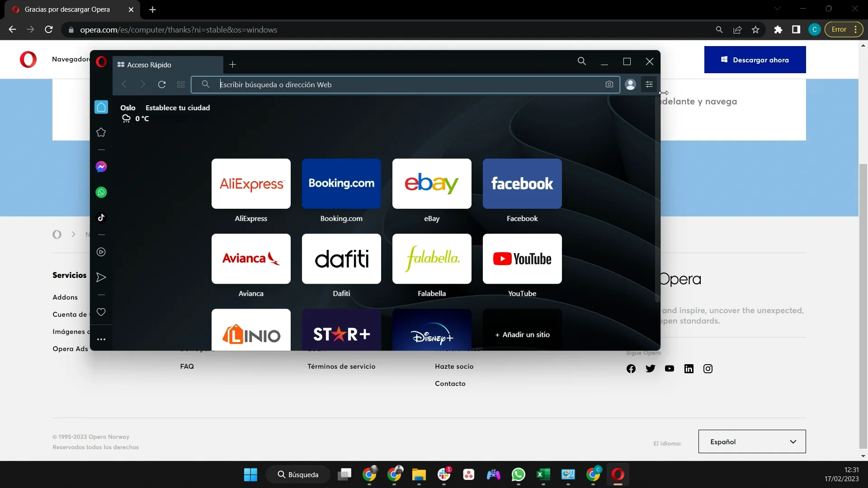This screenshot has height=488, width=868.
Task: Open My Flow arrow icon in sidebar
Action: (101, 277)
